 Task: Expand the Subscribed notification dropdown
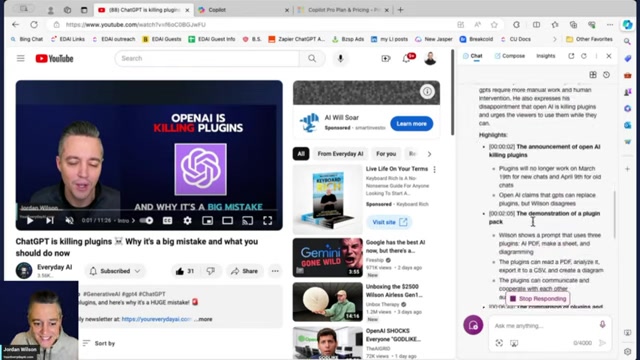pos(115,271)
